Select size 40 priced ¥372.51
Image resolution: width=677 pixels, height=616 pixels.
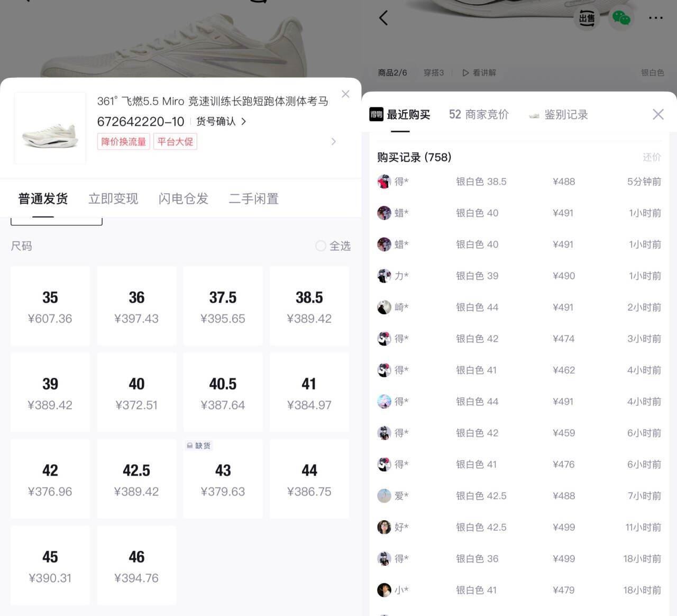click(136, 392)
